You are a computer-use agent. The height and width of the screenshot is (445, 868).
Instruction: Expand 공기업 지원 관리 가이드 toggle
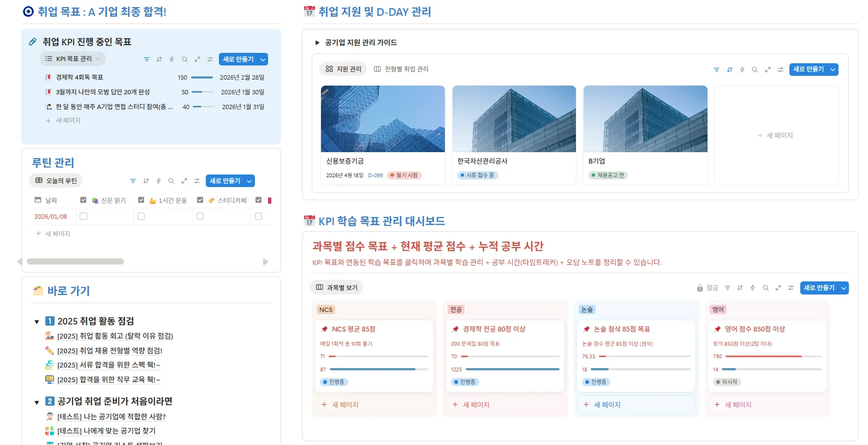(x=317, y=43)
